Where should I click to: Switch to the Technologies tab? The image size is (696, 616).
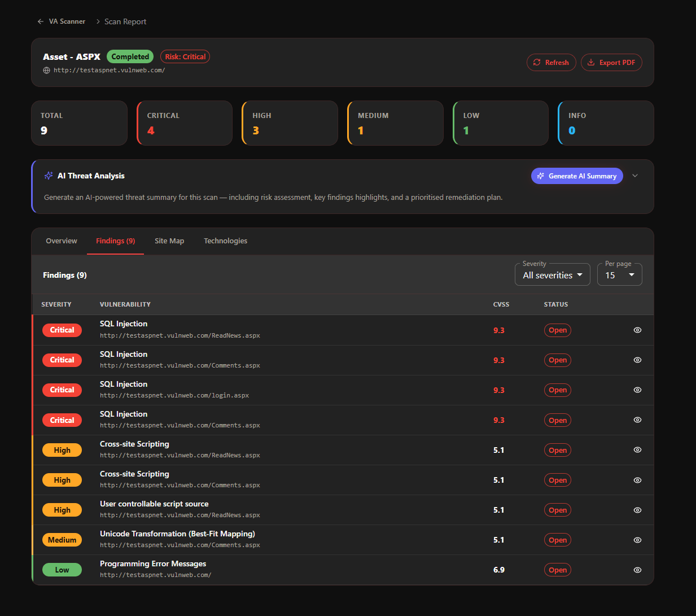point(226,241)
